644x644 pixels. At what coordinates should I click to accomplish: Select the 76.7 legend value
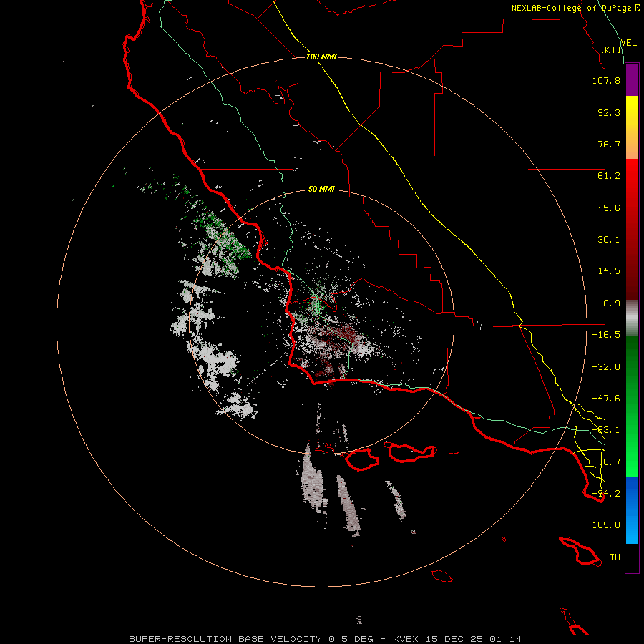609,144
